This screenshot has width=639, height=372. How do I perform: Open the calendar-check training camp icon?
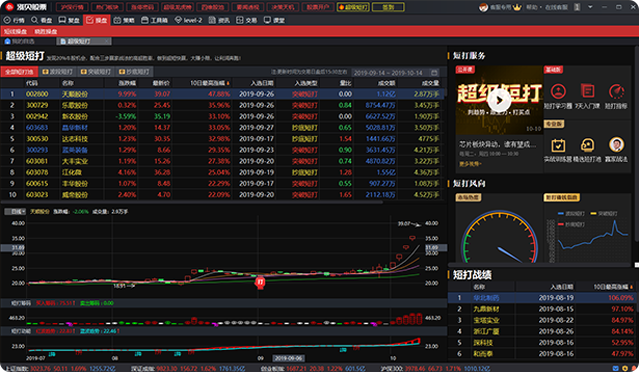pyautogui.click(x=558, y=145)
